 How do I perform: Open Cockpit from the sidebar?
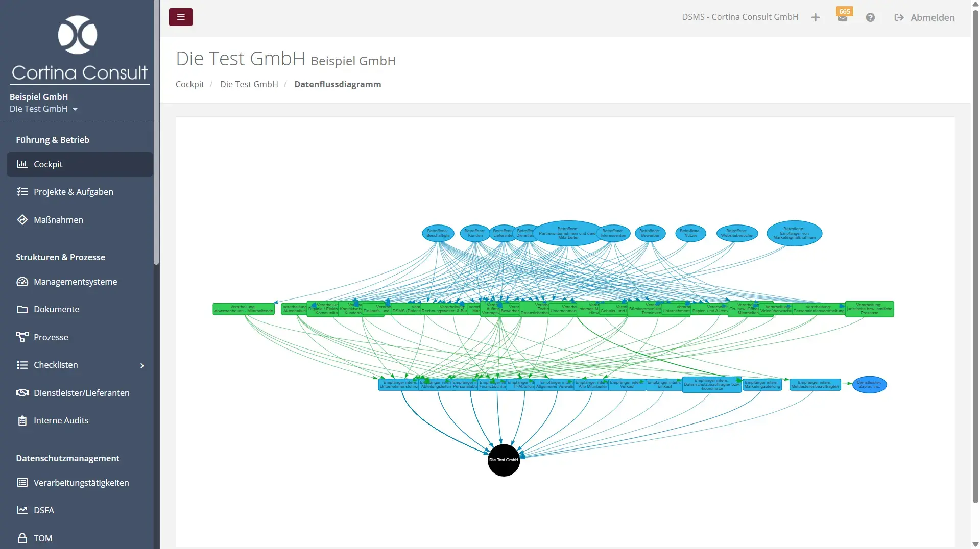(48, 164)
